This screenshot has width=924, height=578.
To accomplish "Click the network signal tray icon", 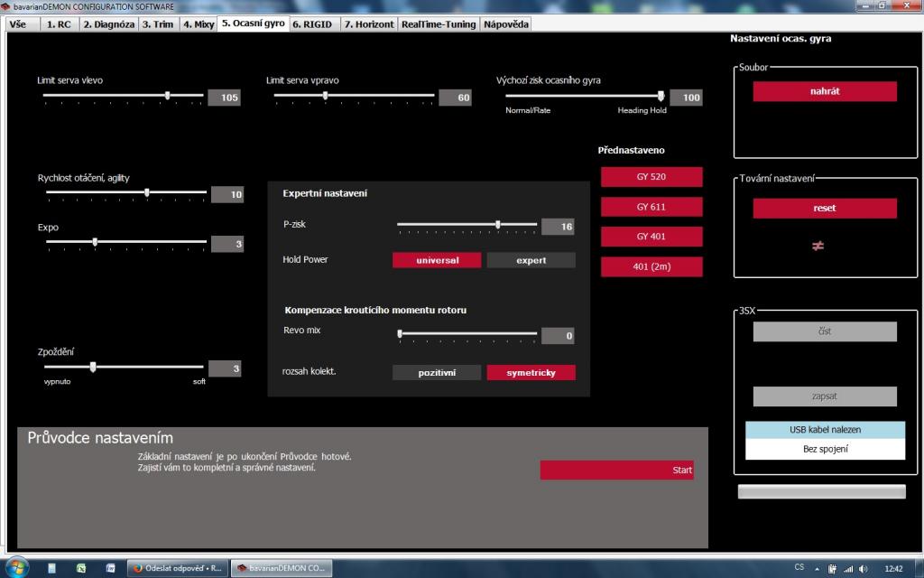I will (847, 568).
